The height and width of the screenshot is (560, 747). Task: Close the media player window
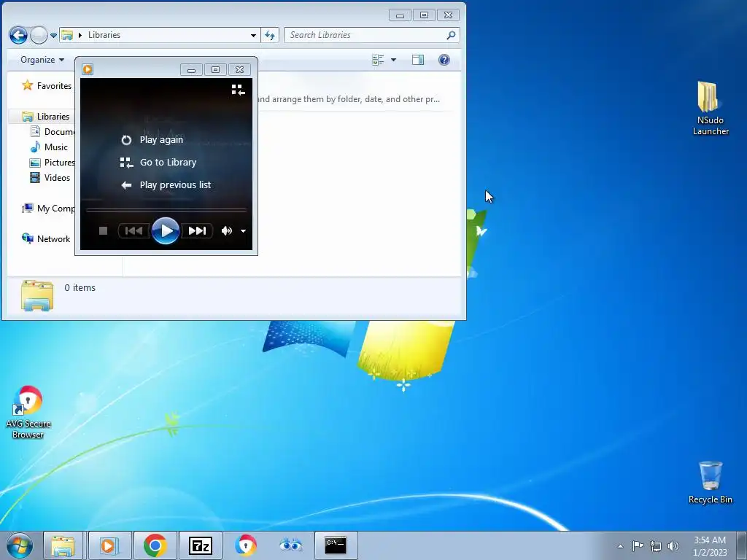point(239,70)
